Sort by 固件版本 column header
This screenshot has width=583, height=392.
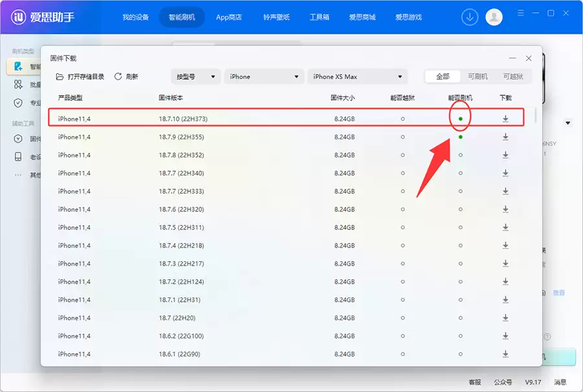pyautogui.click(x=170, y=98)
